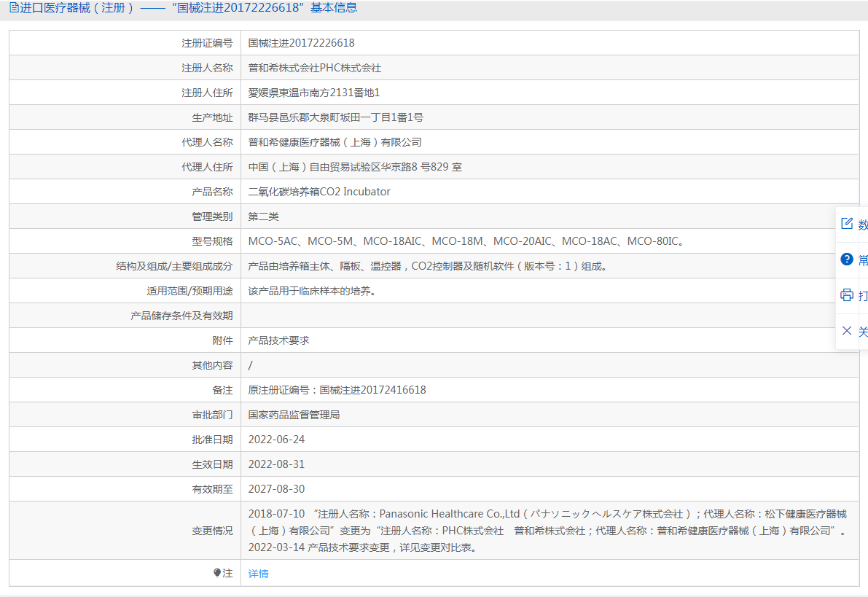Click the 附件 field label

click(x=222, y=340)
